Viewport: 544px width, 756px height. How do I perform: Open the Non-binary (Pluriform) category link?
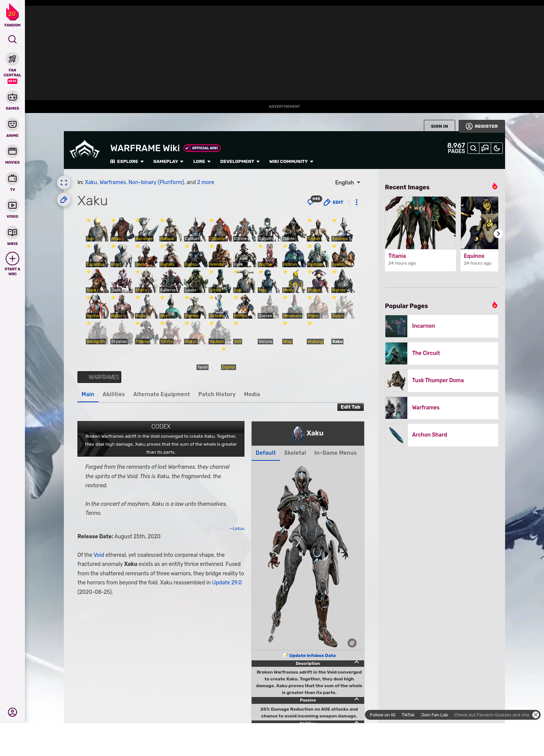(x=156, y=182)
